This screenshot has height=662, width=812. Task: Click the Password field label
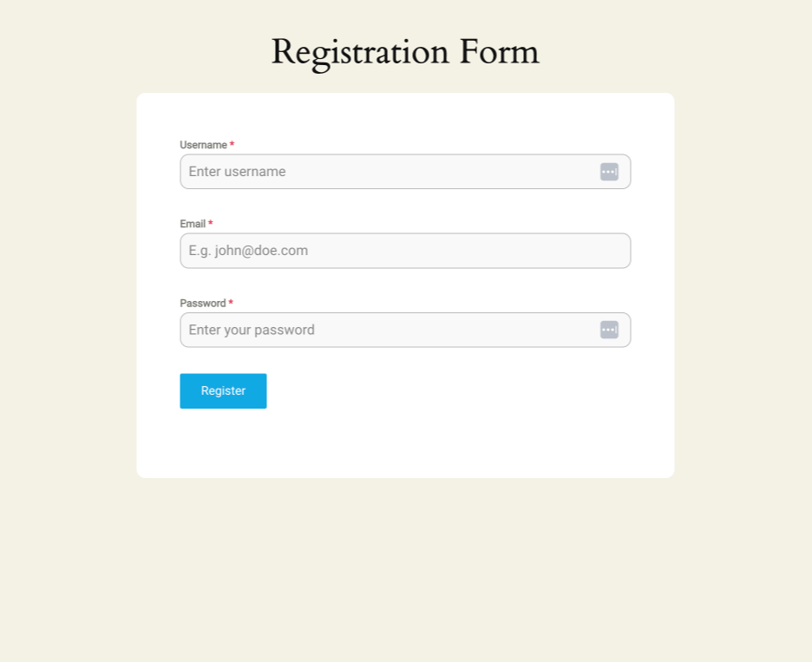click(x=202, y=303)
